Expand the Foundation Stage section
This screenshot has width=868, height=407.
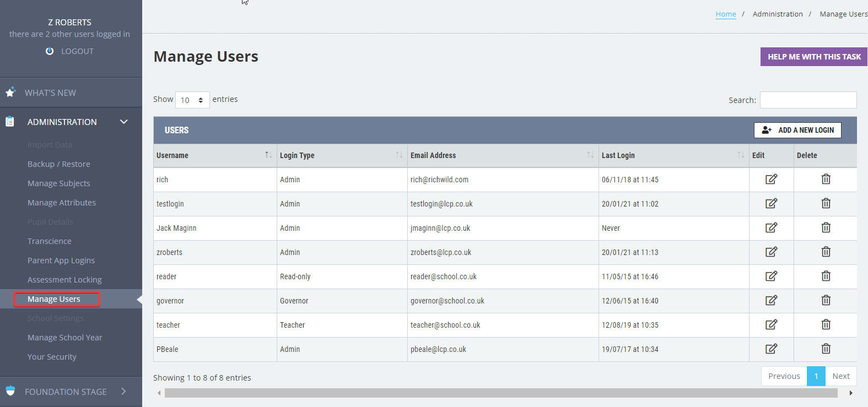coord(123,392)
